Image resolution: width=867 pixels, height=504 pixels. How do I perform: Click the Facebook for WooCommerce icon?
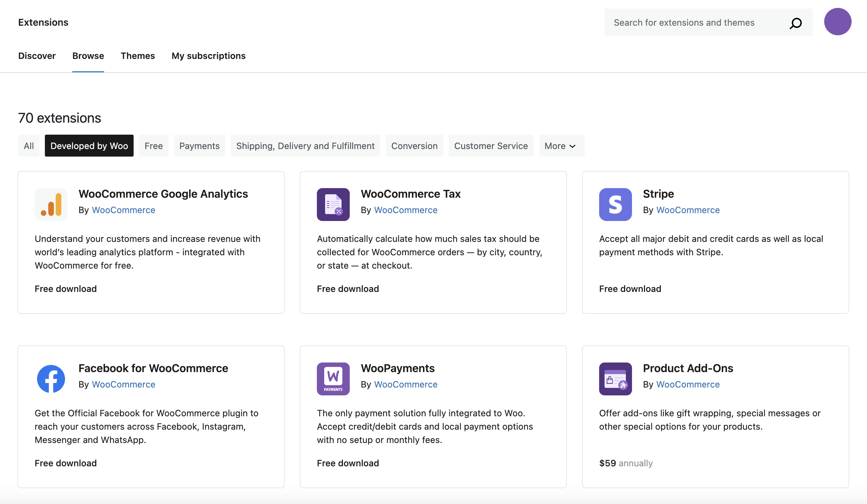pyautogui.click(x=51, y=379)
